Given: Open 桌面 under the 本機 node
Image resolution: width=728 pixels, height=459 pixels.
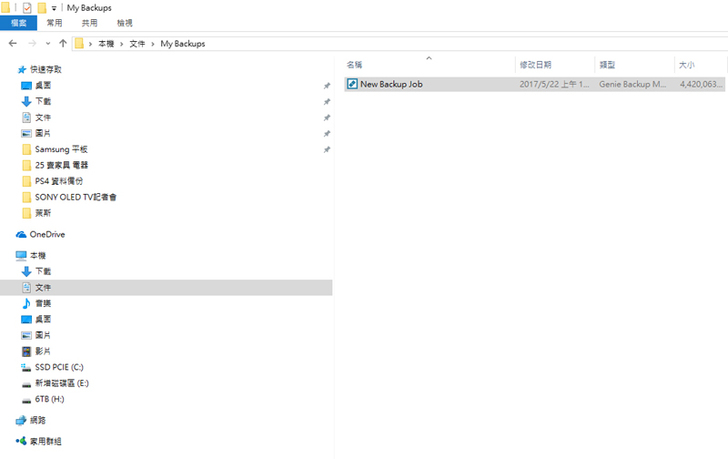Looking at the screenshot, I should coord(43,319).
